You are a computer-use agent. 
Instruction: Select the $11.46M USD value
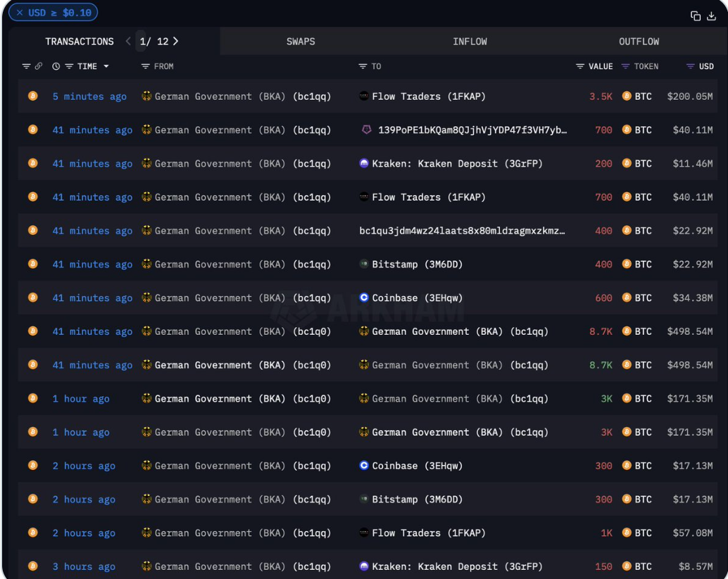click(693, 163)
